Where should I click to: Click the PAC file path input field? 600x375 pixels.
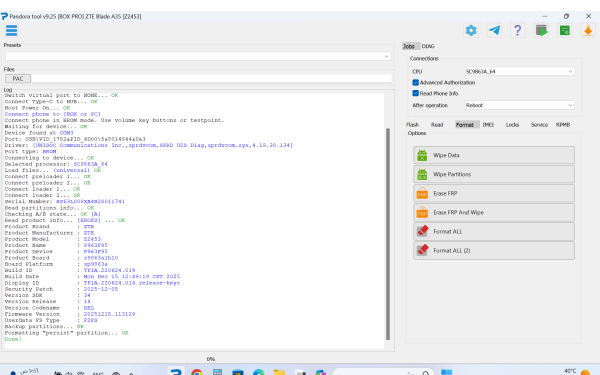211,78
